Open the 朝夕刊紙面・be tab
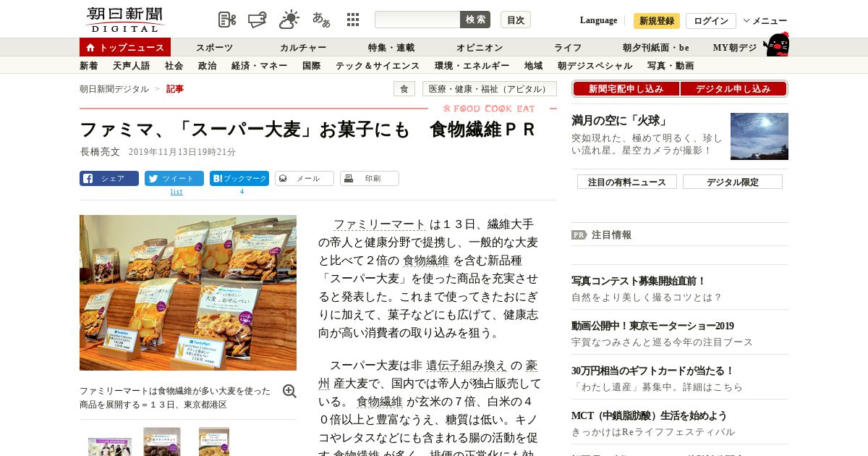Screen dimensions: 868x456 click(656, 48)
